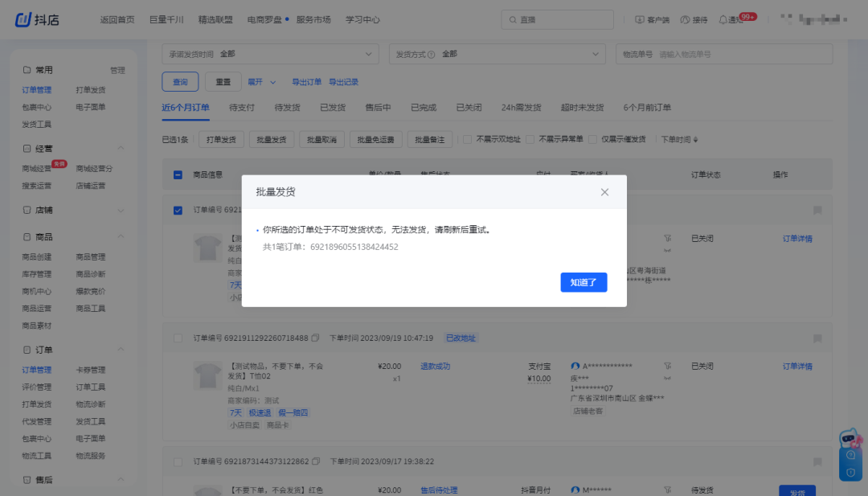
Task: Flag order 6921873144373122862 bookmark icon
Action: click(817, 461)
